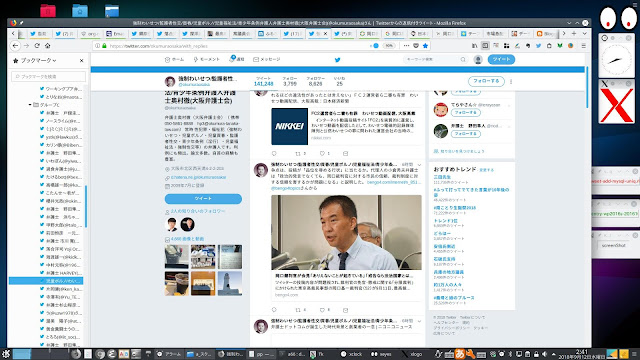Open the ホーム Twitter nav item

coord(175,60)
